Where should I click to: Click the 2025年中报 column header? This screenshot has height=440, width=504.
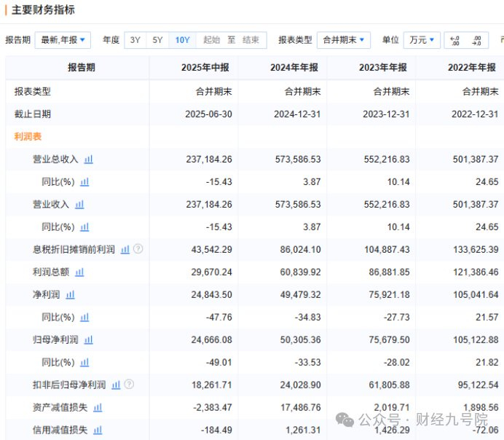coord(205,68)
